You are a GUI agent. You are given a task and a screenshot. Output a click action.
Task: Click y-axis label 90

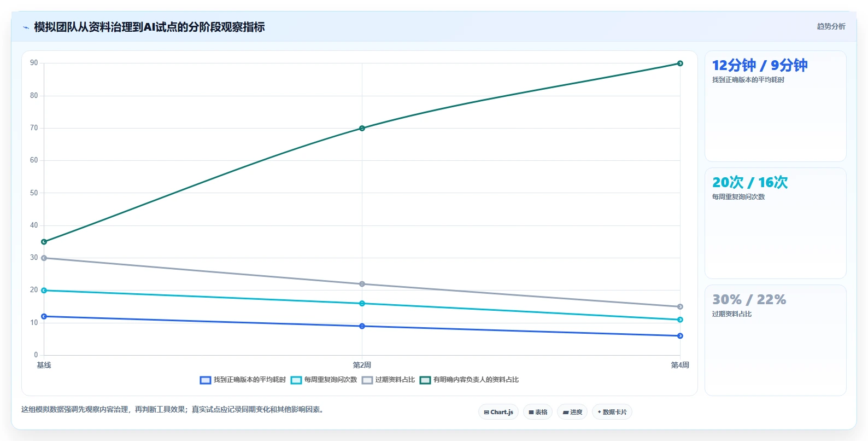[x=34, y=63]
